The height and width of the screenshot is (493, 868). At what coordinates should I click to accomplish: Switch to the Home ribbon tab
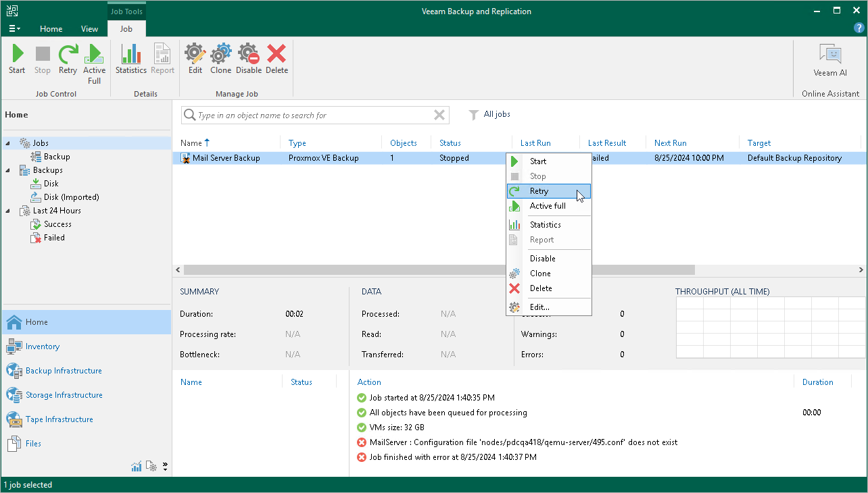tap(51, 29)
